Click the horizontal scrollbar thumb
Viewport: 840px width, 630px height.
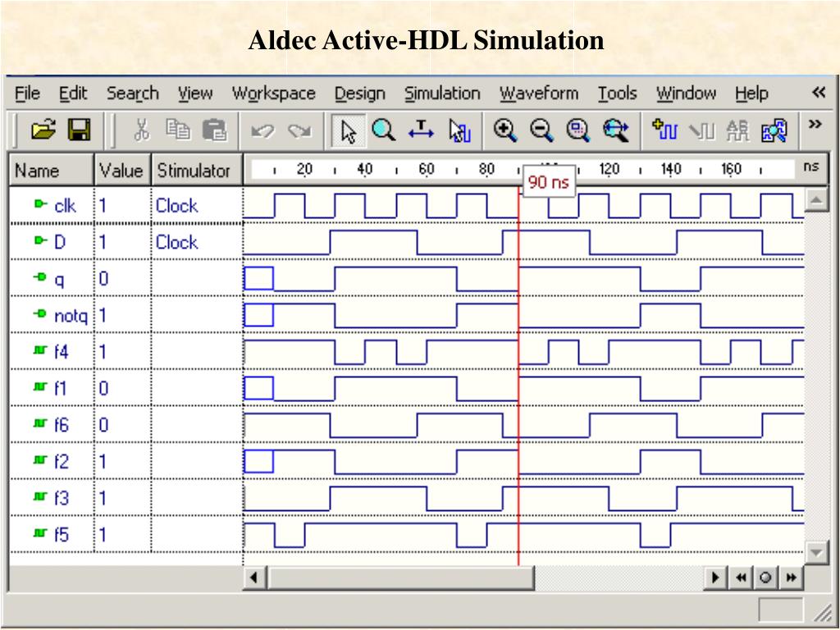click(400, 577)
